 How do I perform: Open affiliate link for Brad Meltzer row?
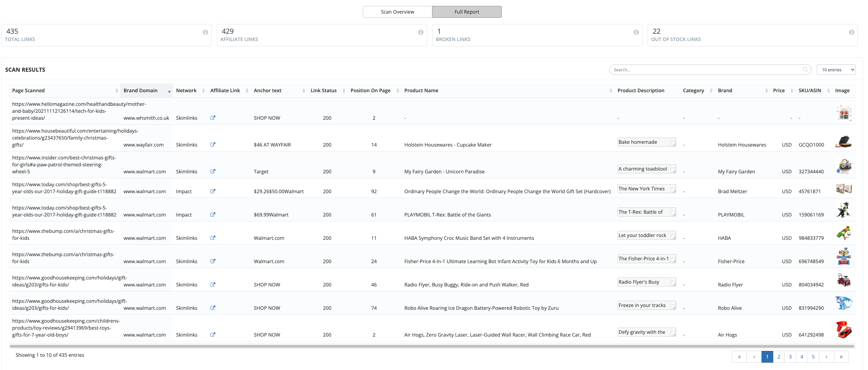(x=213, y=191)
